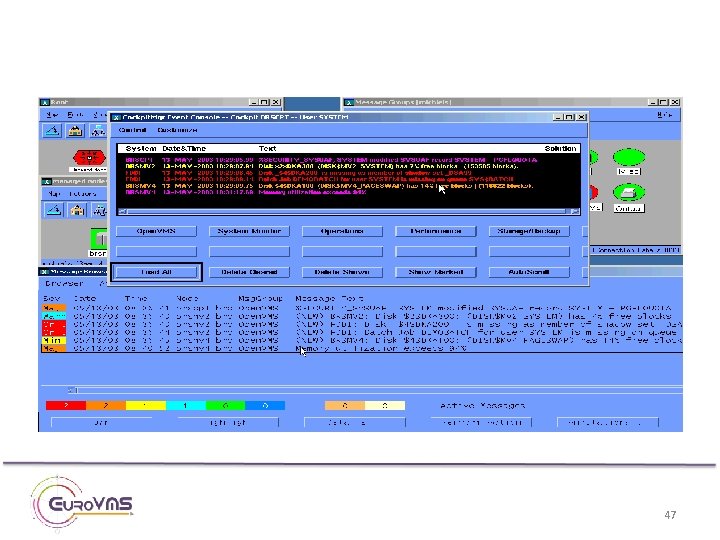Click the Event Console scrollbar right arrow

point(574,211)
